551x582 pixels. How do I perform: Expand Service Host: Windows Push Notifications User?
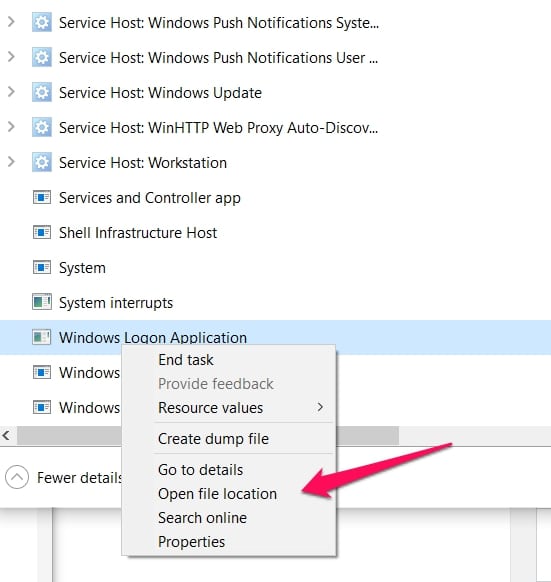point(11,57)
